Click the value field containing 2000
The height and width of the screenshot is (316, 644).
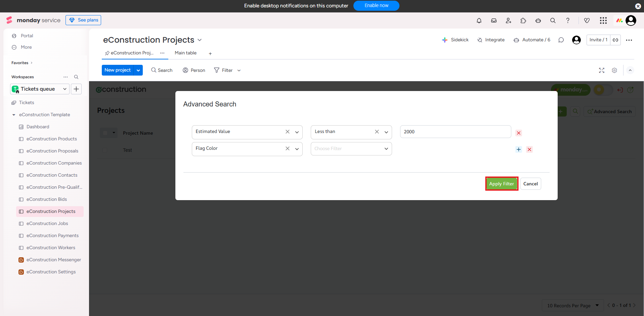455,132
